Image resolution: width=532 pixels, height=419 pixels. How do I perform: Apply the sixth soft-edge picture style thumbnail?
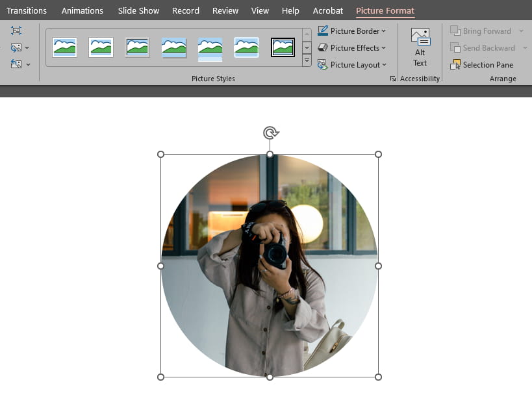[x=246, y=47]
